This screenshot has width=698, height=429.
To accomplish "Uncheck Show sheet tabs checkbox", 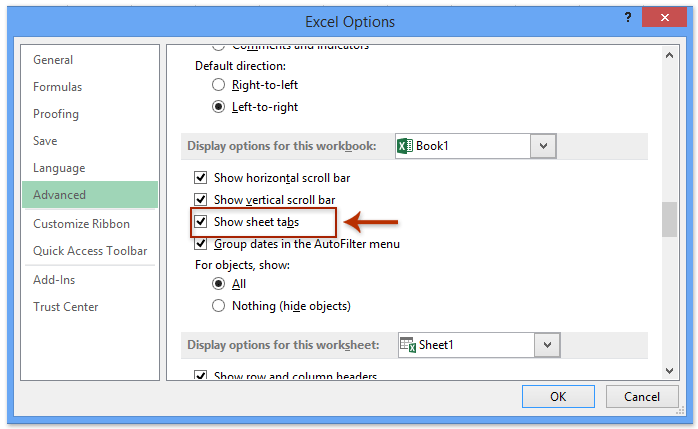I will (201, 221).
